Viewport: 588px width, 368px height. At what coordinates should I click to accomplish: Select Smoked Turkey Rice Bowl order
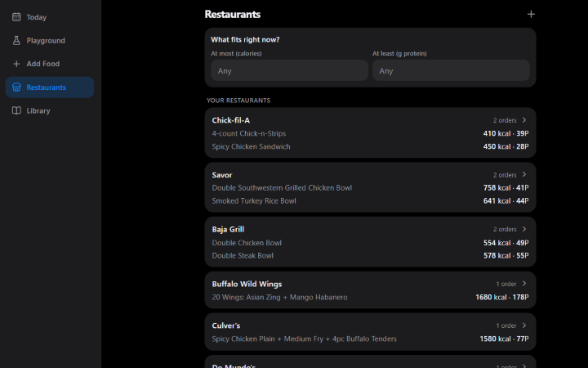[x=254, y=201]
